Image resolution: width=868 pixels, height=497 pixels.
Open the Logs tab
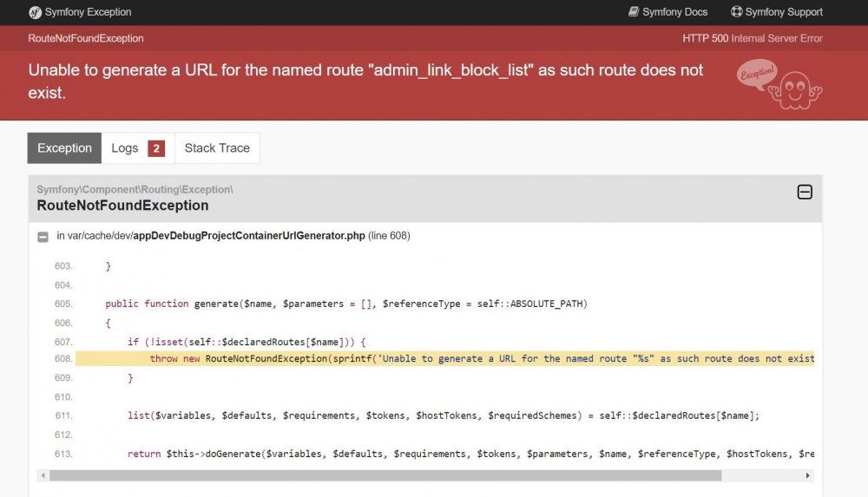click(125, 148)
